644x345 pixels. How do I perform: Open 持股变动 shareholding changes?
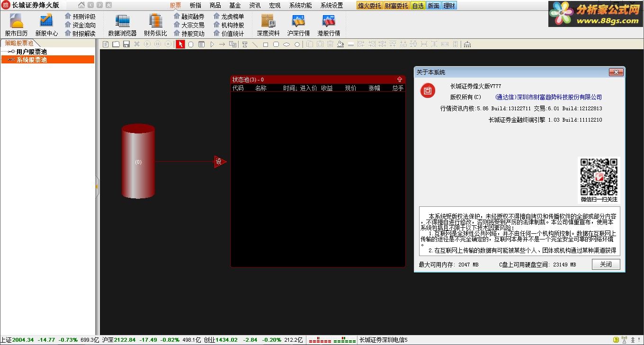pos(188,34)
